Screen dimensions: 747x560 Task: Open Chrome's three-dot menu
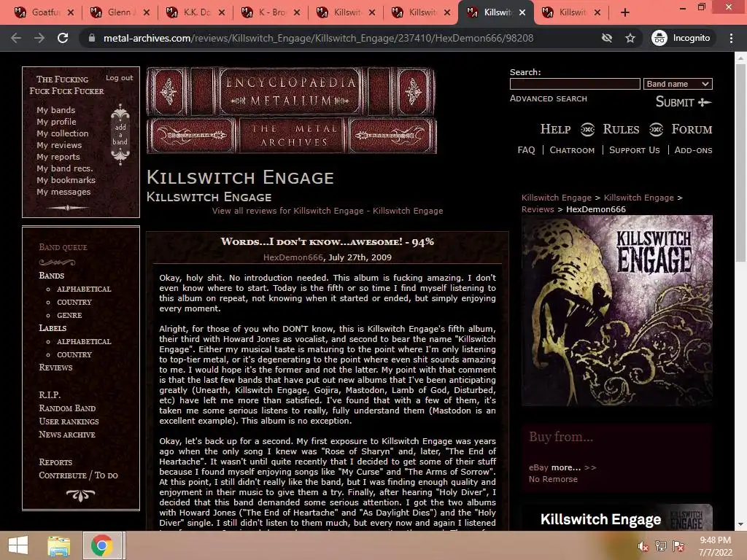pyautogui.click(x=731, y=38)
